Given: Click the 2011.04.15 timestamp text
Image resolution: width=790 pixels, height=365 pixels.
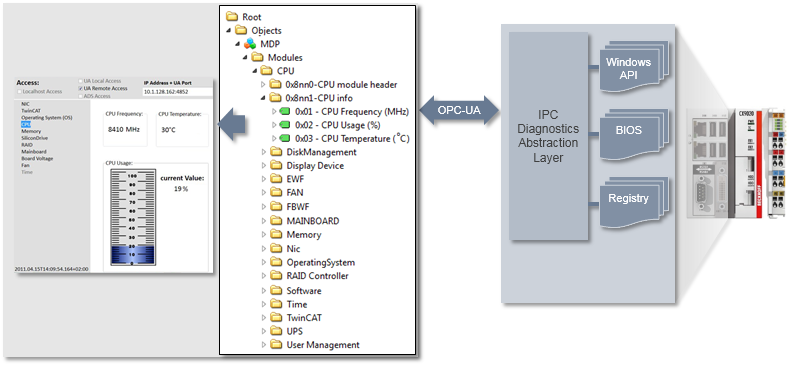Looking at the screenshot, I should 52,269.
